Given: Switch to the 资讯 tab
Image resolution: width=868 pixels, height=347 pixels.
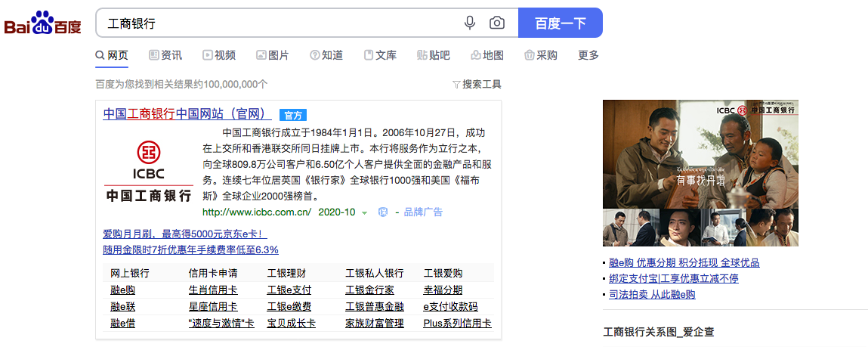Looking at the screenshot, I should (x=165, y=55).
